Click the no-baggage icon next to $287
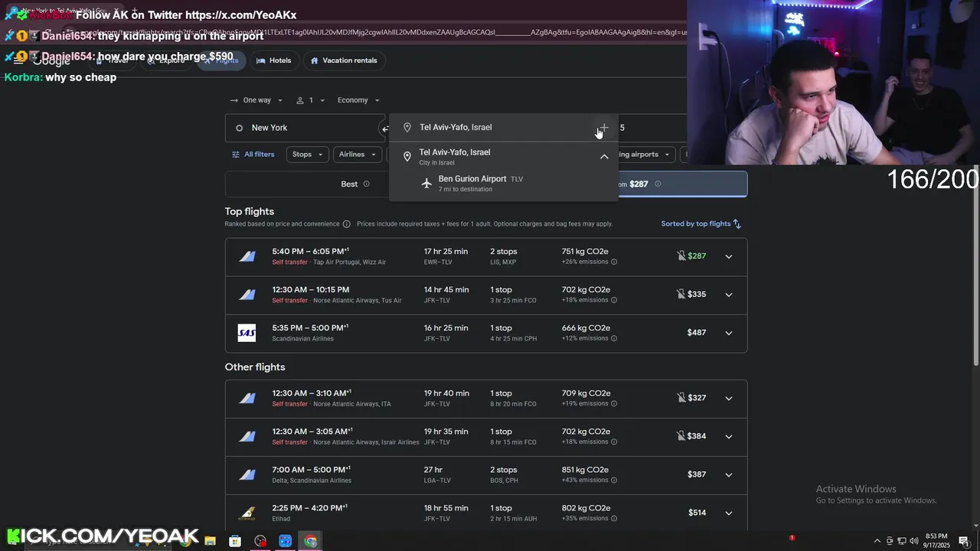The image size is (980, 551). pyautogui.click(x=681, y=256)
